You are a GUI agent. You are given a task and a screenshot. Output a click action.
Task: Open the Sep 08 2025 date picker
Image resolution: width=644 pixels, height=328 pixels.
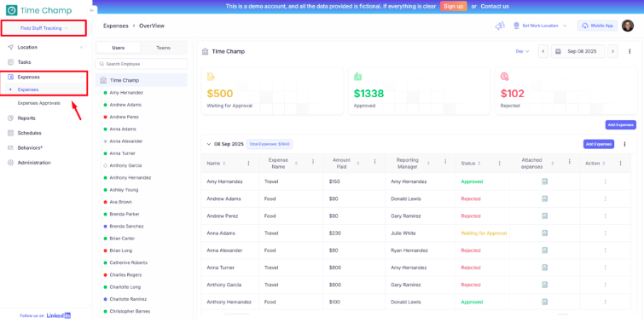pos(577,52)
